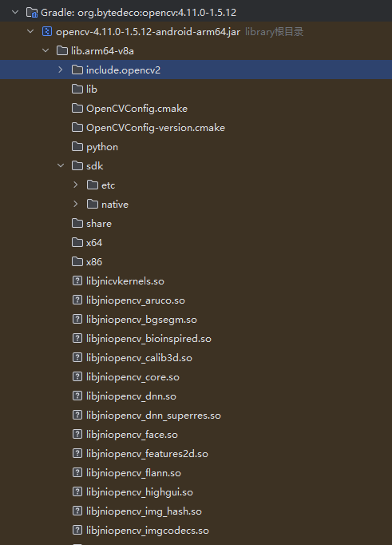Expand the include.opencv2 folder

pyautogui.click(x=61, y=70)
